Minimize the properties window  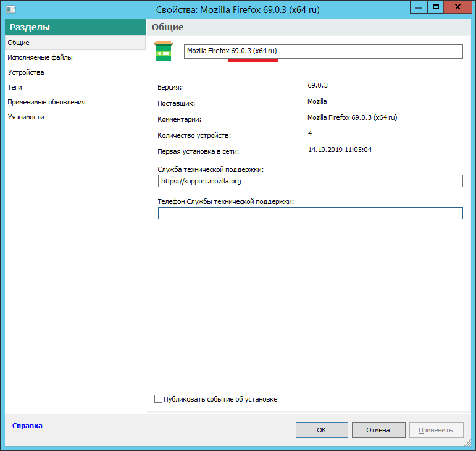[x=419, y=7]
